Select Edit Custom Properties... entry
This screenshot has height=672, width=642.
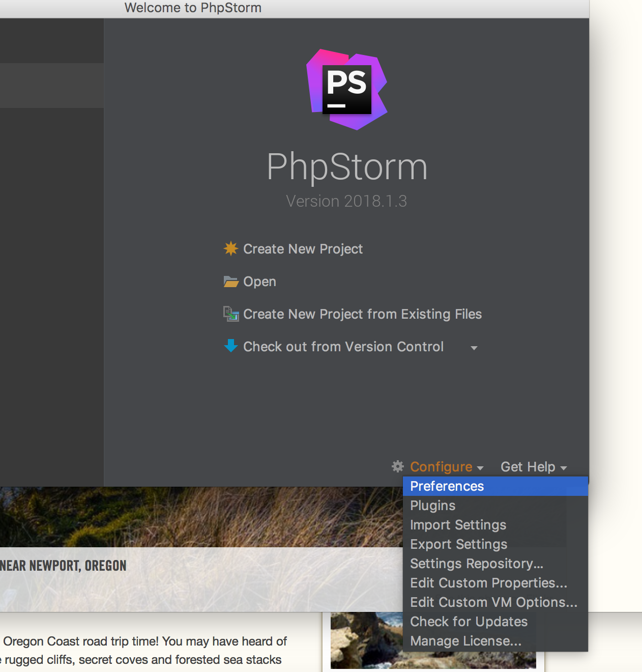[495, 583]
